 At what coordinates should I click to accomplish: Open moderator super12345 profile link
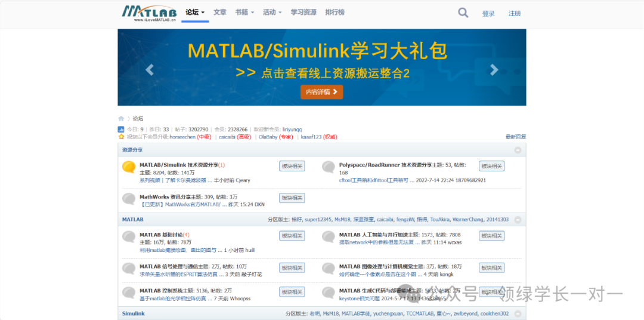point(318,220)
